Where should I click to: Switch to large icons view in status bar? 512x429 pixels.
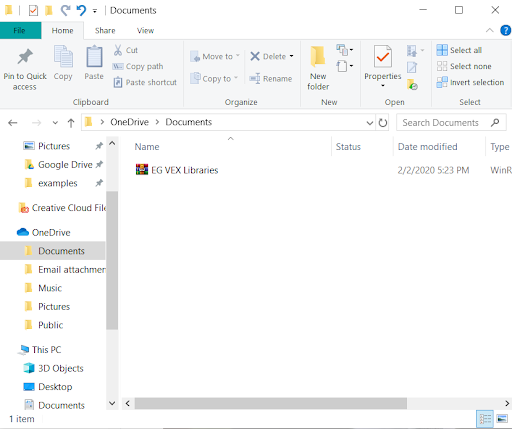click(x=502, y=418)
